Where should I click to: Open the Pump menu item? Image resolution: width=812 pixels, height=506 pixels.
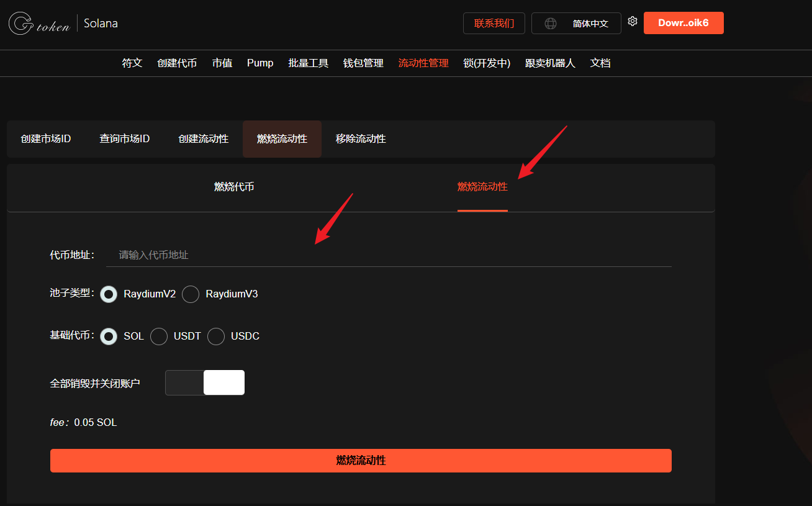point(260,63)
